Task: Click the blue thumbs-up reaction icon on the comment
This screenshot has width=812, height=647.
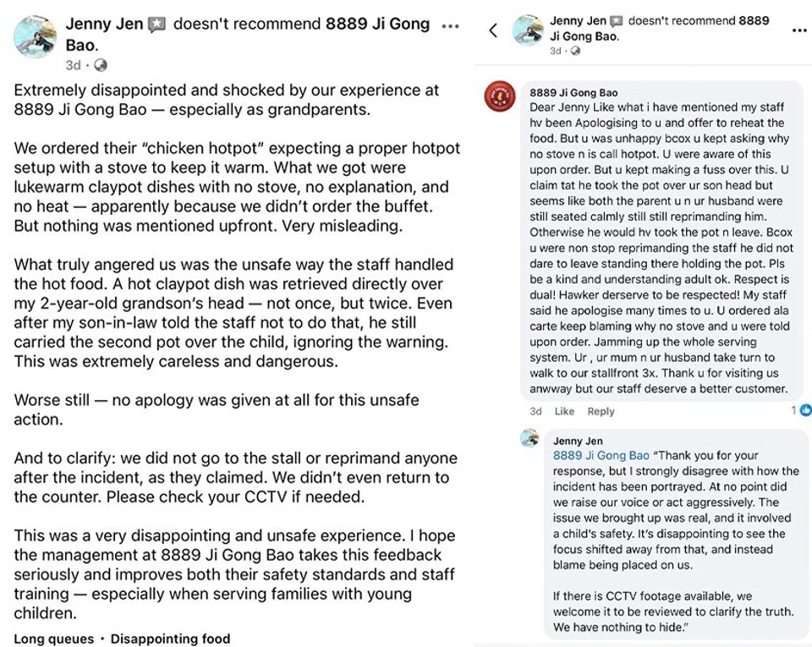Action: click(x=805, y=410)
